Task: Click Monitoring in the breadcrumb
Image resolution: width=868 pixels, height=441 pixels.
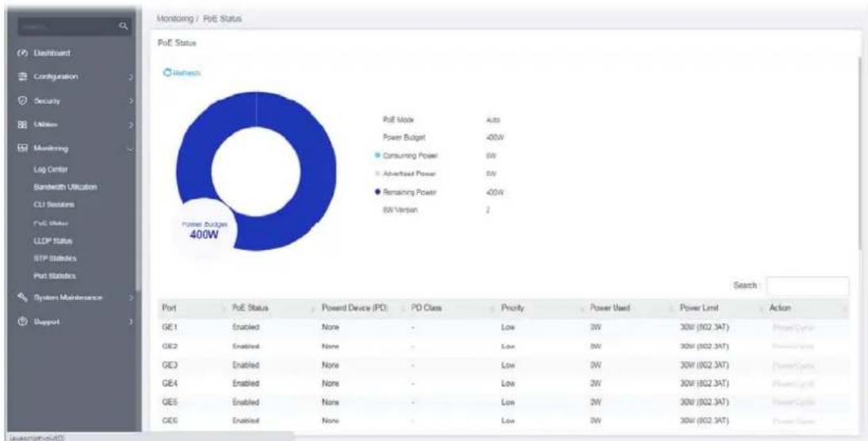Action: 175,19
